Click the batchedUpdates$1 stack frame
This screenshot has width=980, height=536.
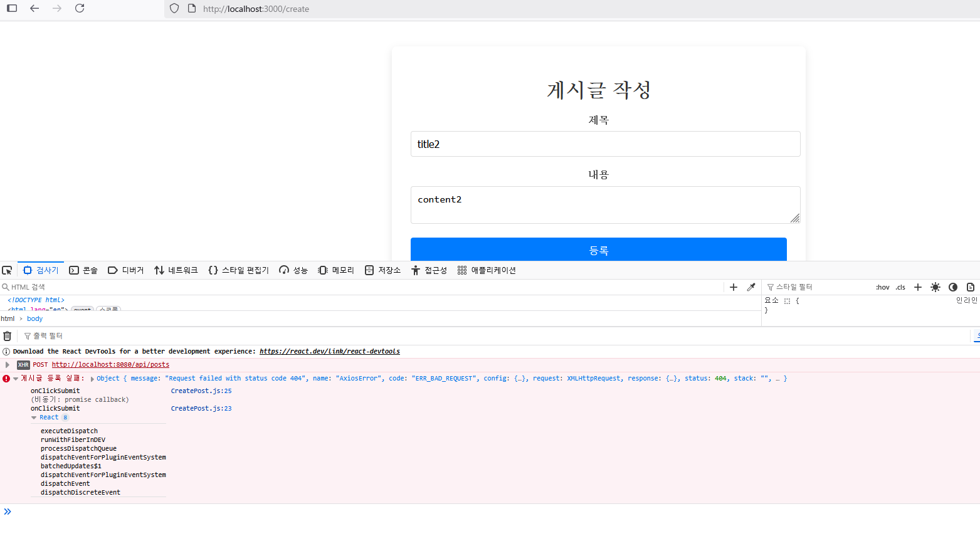[x=71, y=466]
